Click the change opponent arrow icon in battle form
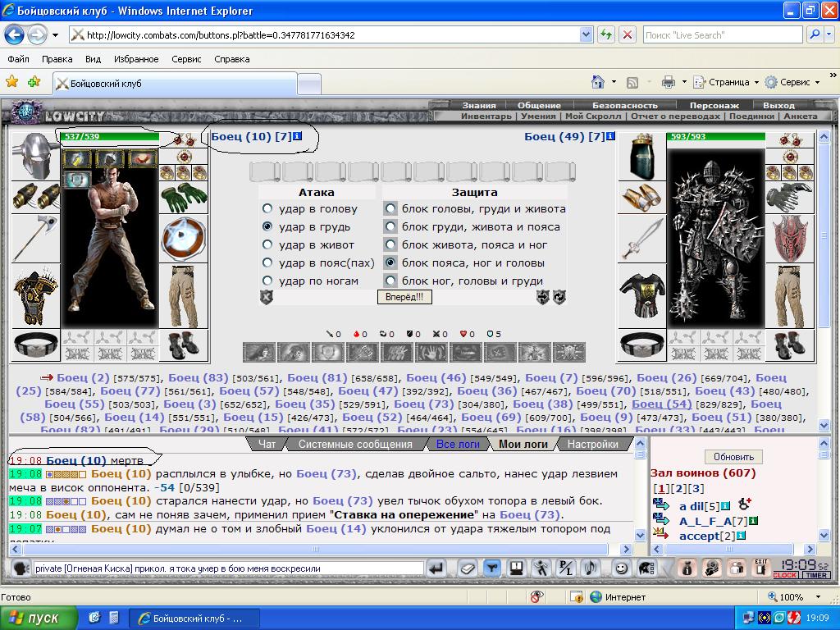 [543, 297]
